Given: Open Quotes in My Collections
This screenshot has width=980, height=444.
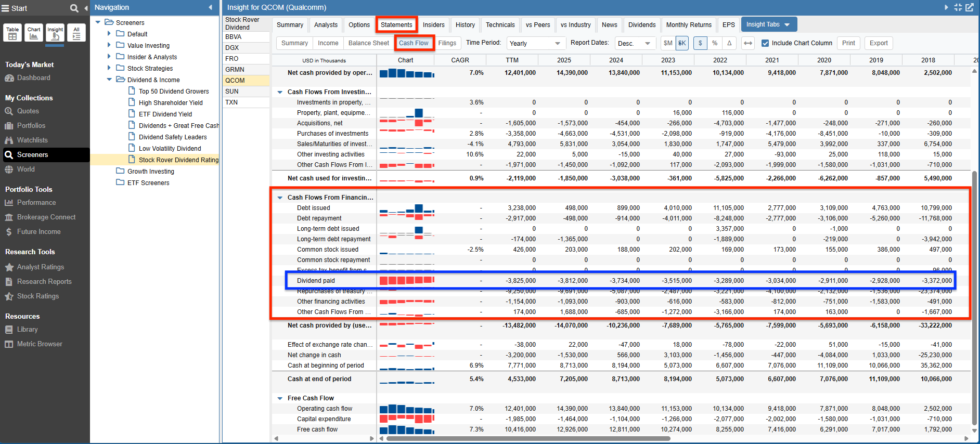Looking at the screenshot, I should 28,111.
